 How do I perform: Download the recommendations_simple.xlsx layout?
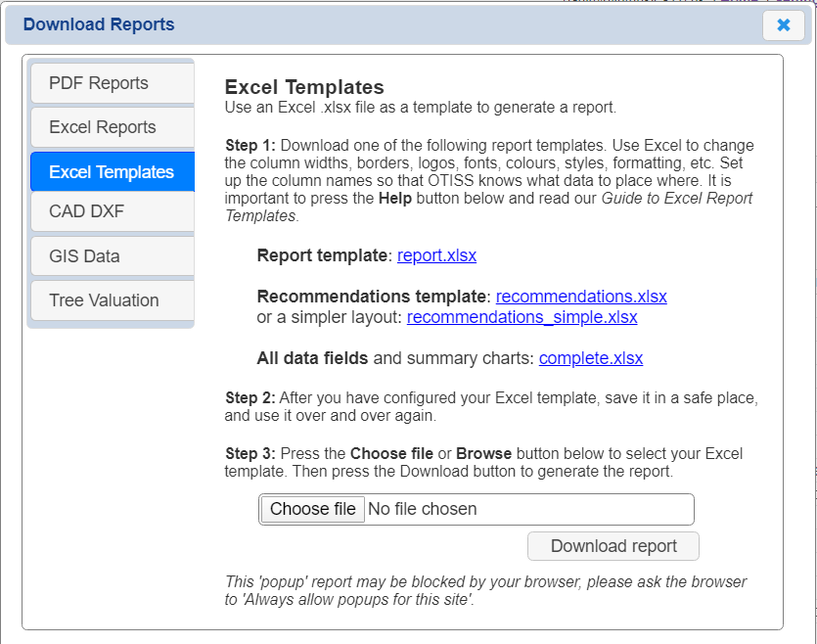[522, 317]
